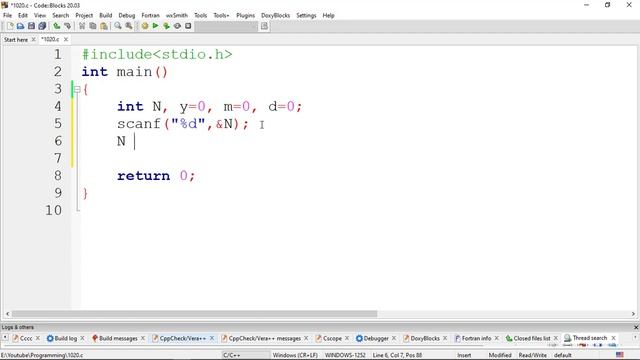
Task: Click the Build and run icon
Action: point(166,26)
